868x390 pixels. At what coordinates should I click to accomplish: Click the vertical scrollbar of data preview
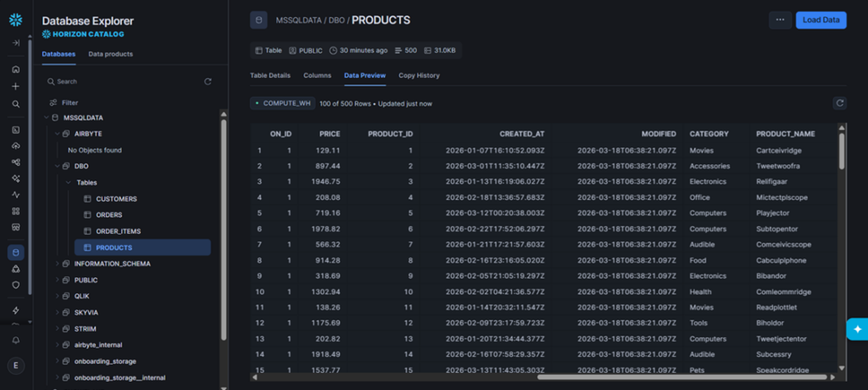click(842, 151)
